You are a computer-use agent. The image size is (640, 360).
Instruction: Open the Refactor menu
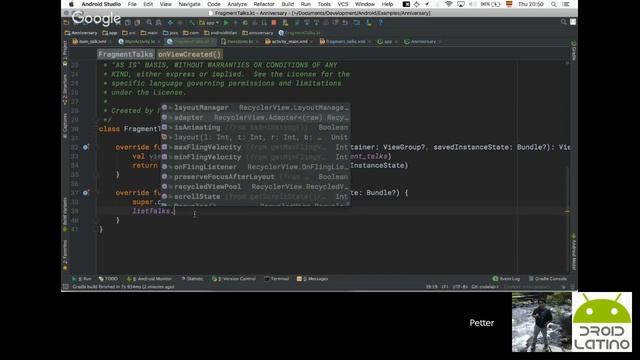[x=264, y=4]
